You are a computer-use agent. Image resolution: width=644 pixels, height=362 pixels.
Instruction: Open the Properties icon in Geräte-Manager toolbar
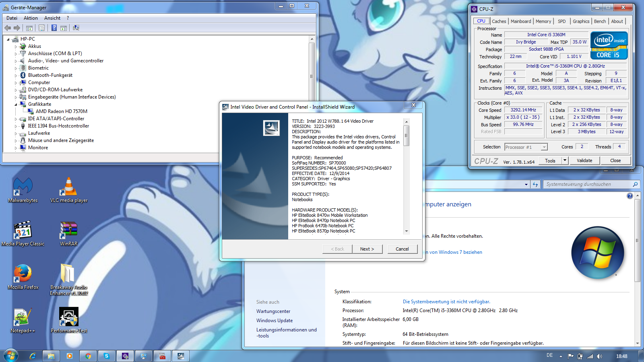[41, 28]
